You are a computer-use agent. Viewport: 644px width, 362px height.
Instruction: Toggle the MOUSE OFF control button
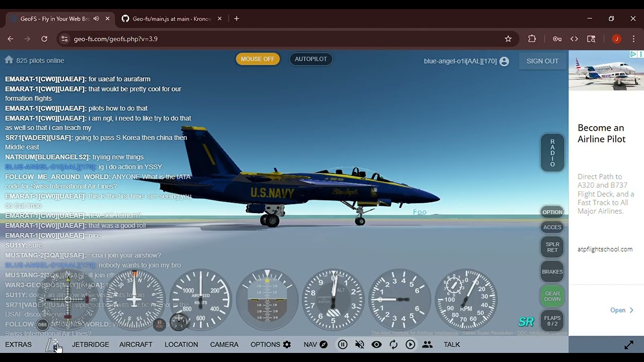258,59
